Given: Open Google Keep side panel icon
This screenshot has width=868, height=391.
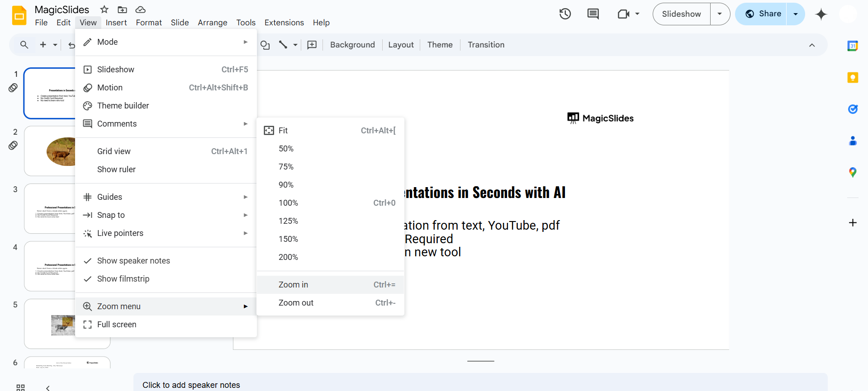Looking at the screenshot, I should click(x=852, y=78).
